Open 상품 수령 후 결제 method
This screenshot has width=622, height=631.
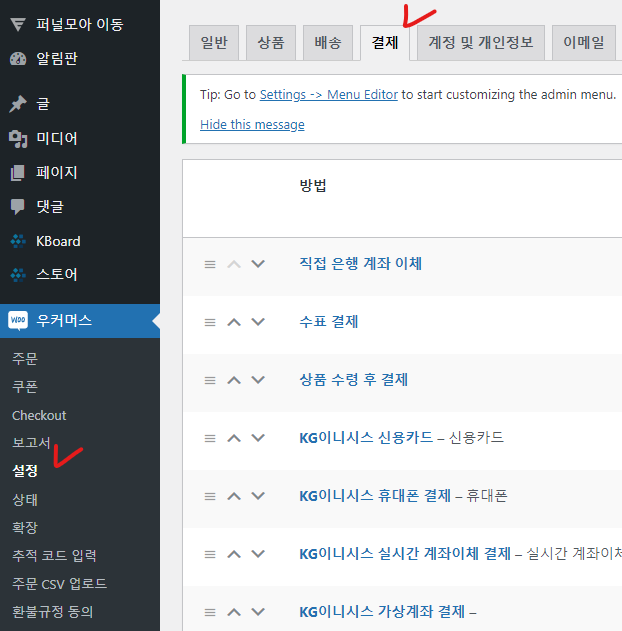(x=354, y=379)
